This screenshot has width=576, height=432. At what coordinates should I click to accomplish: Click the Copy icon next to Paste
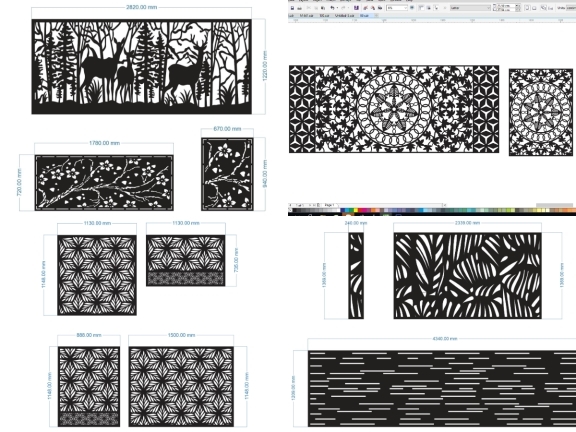316,8
